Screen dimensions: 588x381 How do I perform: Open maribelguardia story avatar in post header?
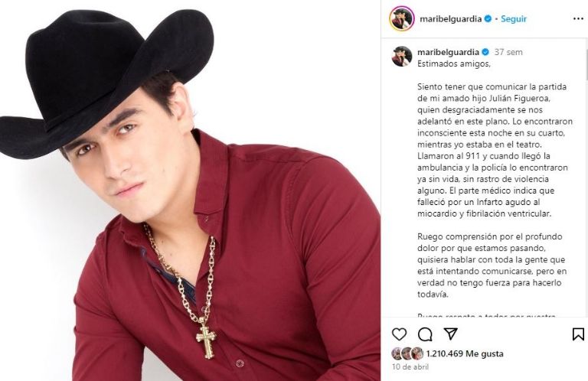(x=402, y=18)
